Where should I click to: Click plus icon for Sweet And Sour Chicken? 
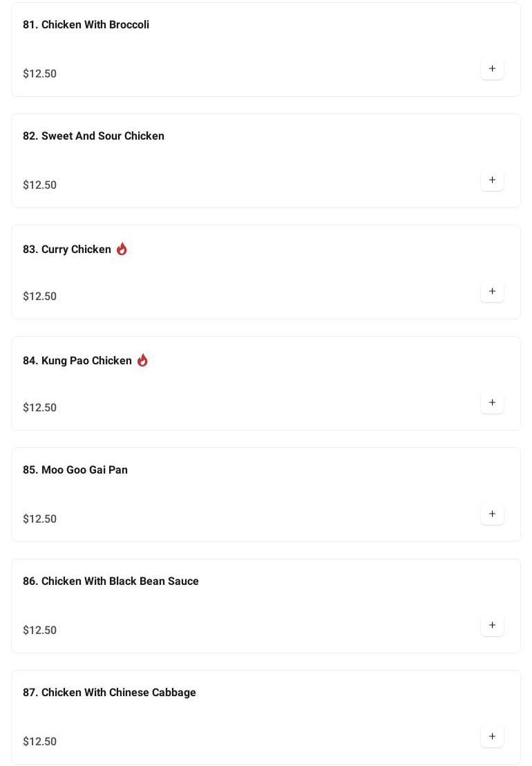[492, 180]
